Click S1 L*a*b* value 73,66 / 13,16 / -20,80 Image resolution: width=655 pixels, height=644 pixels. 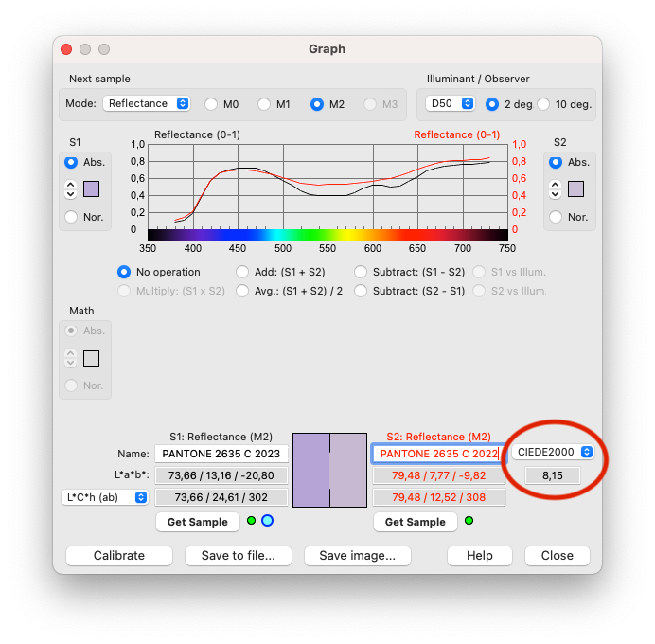(x=221, y=475)
